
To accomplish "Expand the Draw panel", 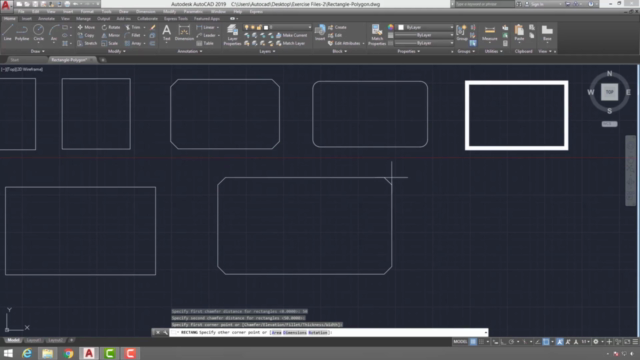I will pyautogui.click(x=38, y=51).
